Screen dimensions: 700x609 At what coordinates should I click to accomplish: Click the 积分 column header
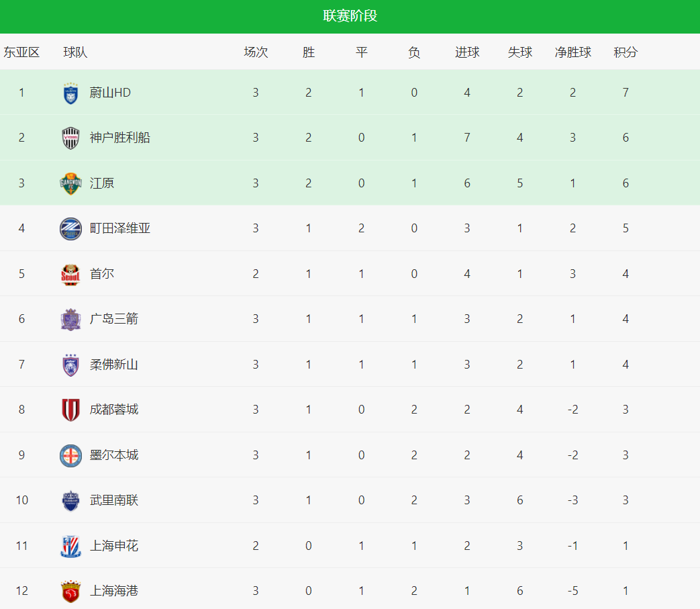pyautogui.click(x=626, y=52)
